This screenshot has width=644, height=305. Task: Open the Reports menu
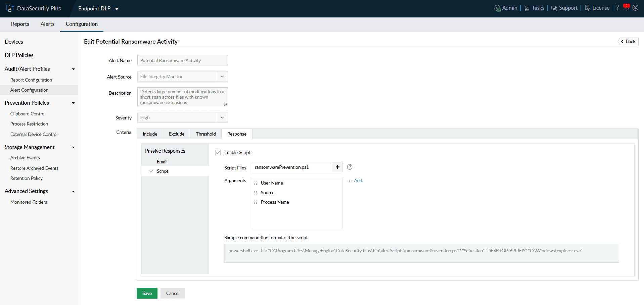click(x=20, y=24)
